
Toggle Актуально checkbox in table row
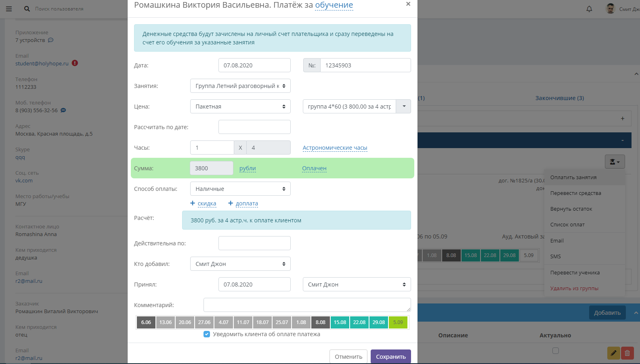click(556, 351)
